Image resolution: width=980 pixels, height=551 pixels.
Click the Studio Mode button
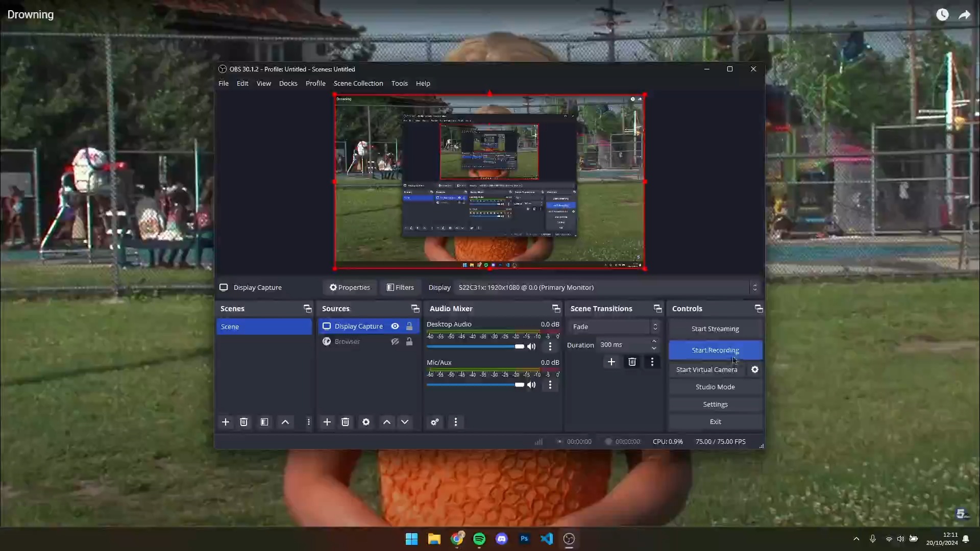(x=715, y=387)
